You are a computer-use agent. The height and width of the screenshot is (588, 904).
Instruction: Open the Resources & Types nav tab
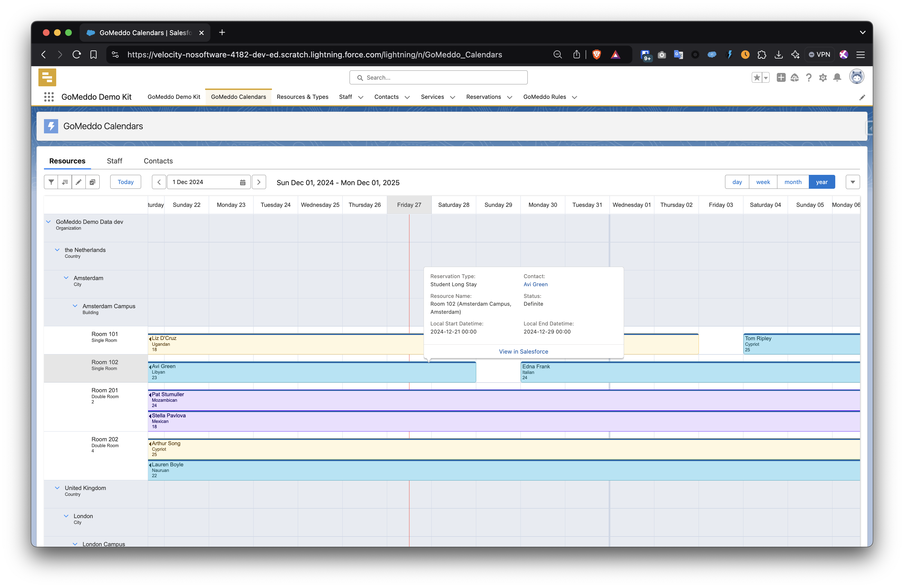coord(302,97)
